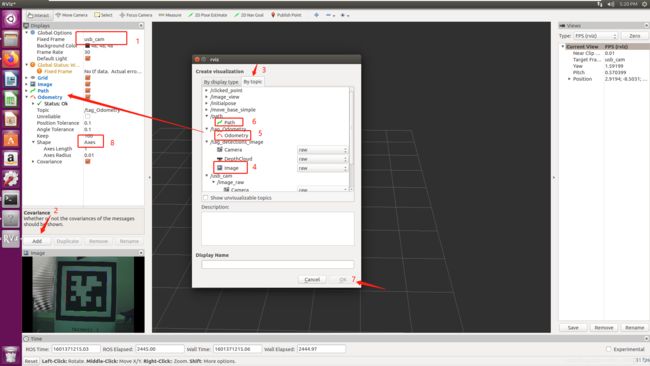Image resolution: width=650 pixels, height=366 pixels.
Task: Toggle the Default Light checkbox
Action: point(87,58)
